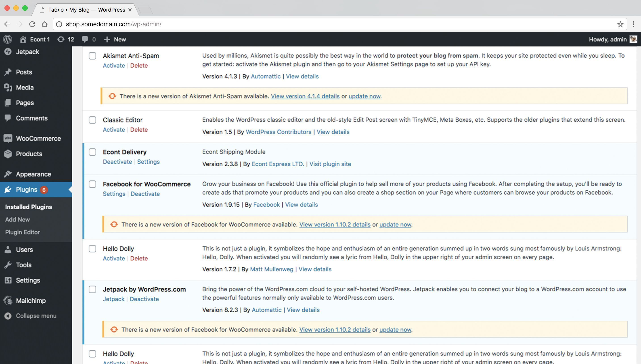Deactivate Facebook for WooCommerce plugin
This screenshot has height=364, width=641.
tap(145, 194)
